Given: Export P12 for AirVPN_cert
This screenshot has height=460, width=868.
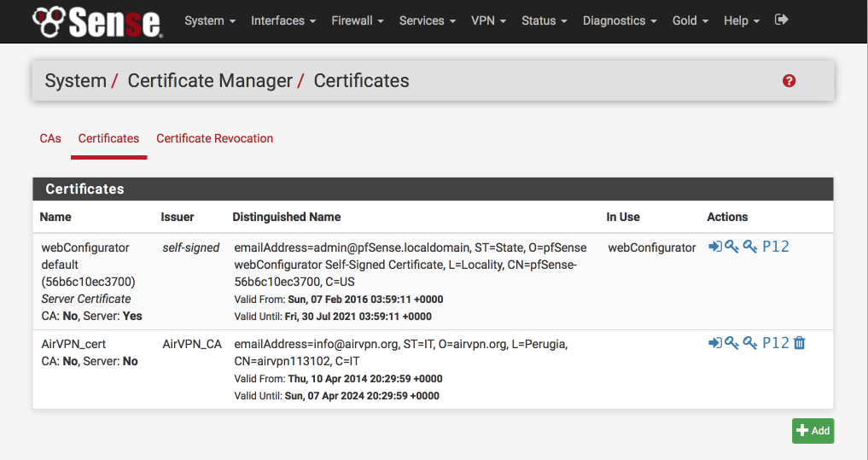Looking at the screenshot, I should coord(776,342).
